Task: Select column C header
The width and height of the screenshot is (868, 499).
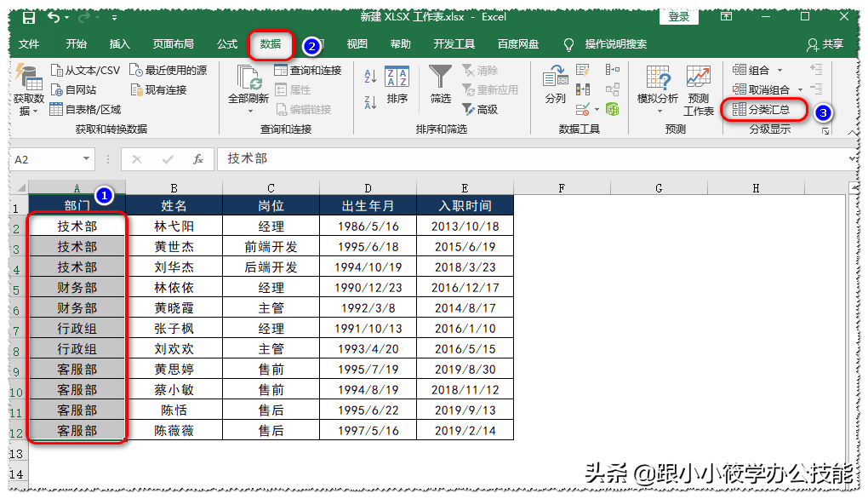Action: [x=271, y=187]
